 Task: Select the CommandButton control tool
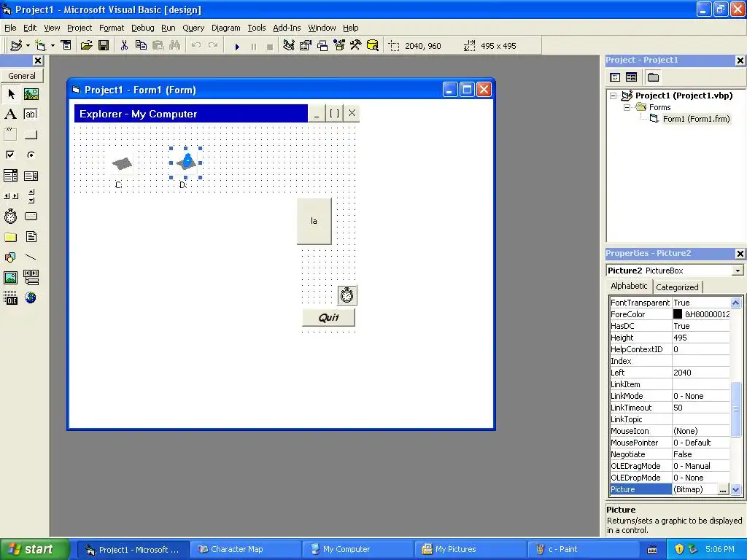click(x=31, y=135)
